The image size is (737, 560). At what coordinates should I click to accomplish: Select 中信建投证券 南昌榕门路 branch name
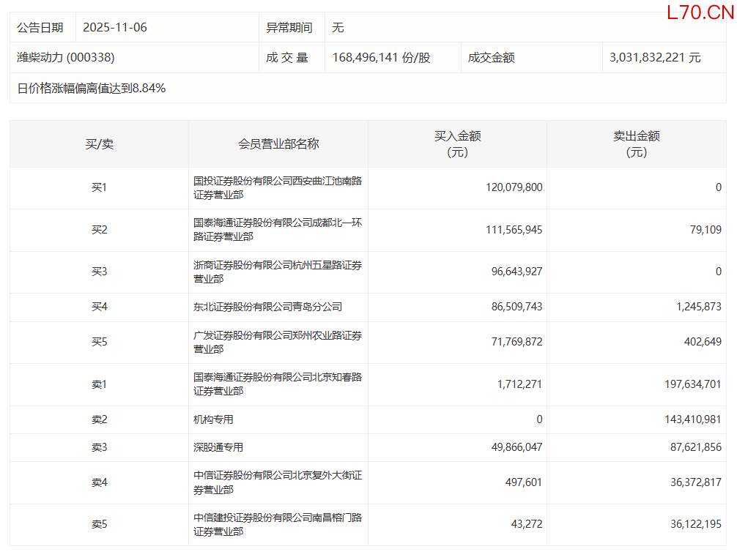pos(278,524)
